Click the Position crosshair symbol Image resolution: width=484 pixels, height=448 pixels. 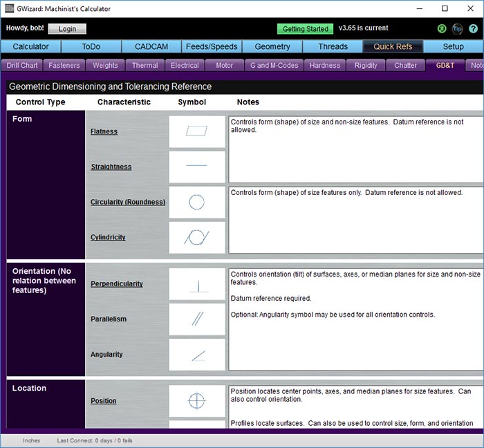[197, 401]
